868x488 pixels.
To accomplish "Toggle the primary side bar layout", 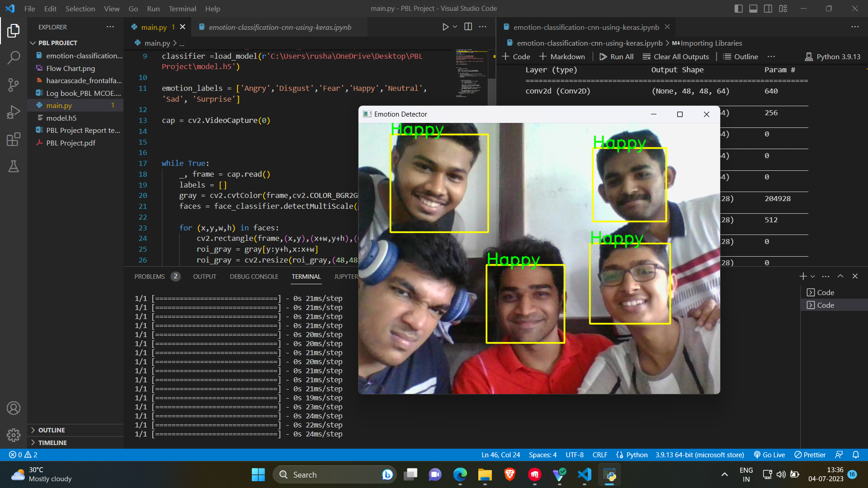I will pyautogui.click(x=739, y=9).
